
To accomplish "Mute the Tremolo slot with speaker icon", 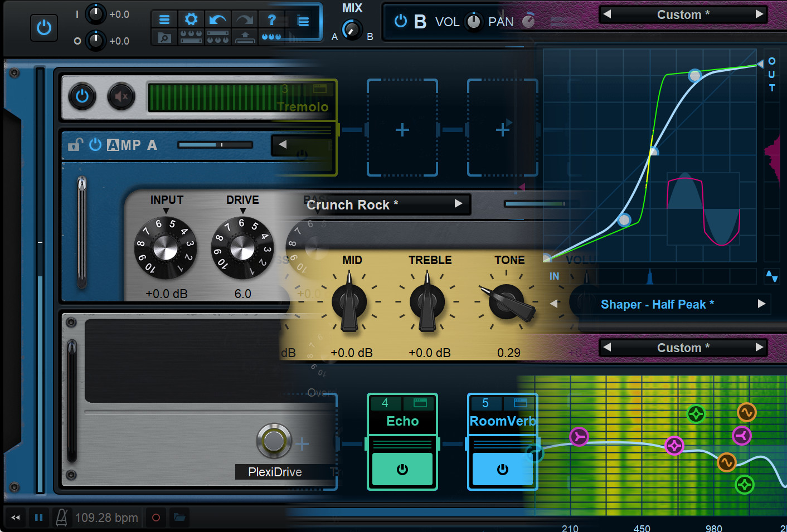I will click(x=121, y=96).
